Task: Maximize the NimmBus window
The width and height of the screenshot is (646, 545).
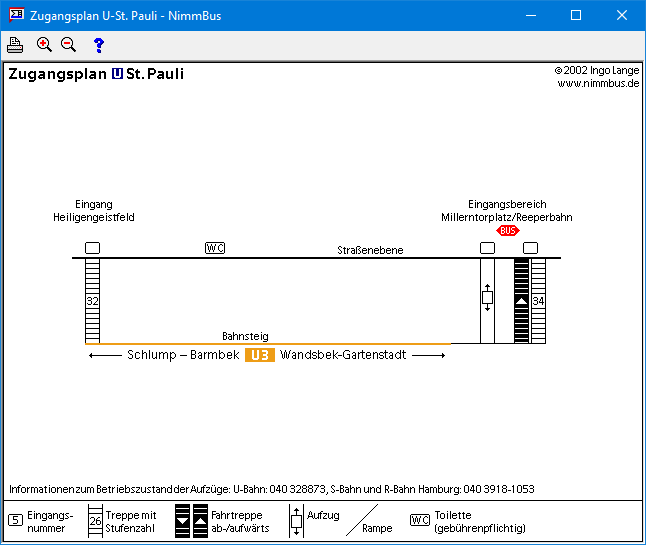Action: (576, 15)
